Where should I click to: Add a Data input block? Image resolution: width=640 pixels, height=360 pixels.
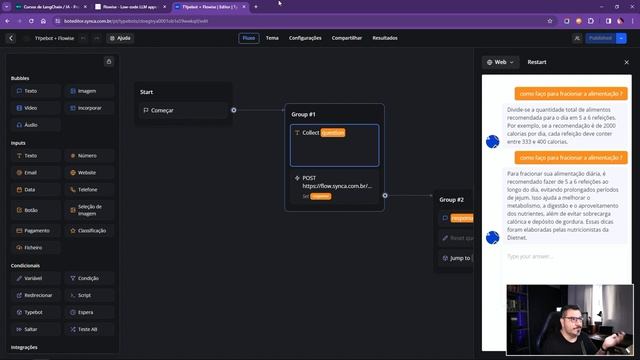36,190
